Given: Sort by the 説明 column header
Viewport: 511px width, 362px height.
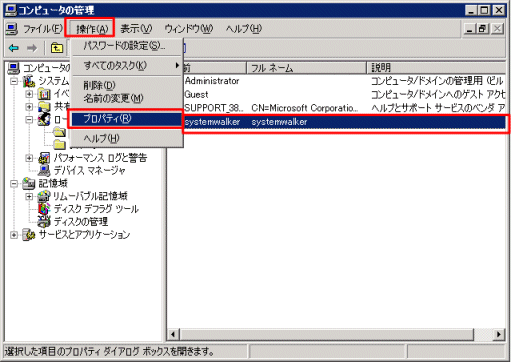Looking at the screenshot, I should (x=436, y=68).
